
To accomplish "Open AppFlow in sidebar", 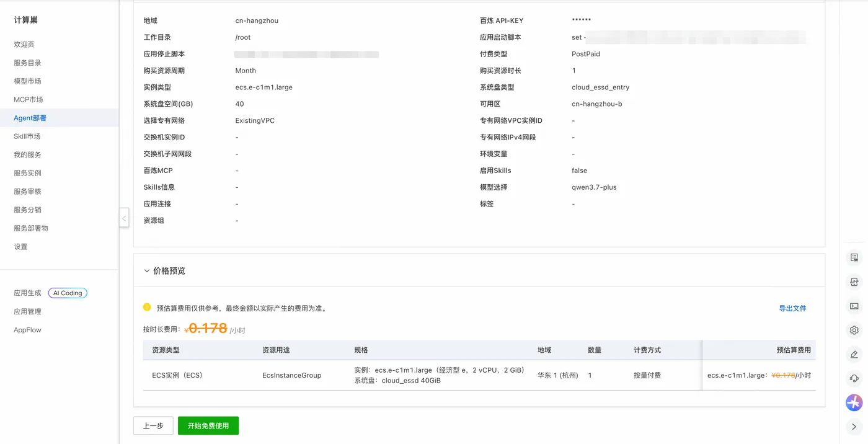I will (27, 330).
